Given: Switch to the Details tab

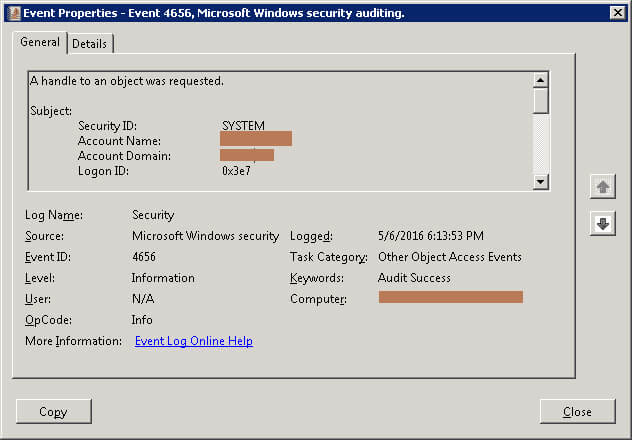Looking at the screenshot, I should click(90, 44).
